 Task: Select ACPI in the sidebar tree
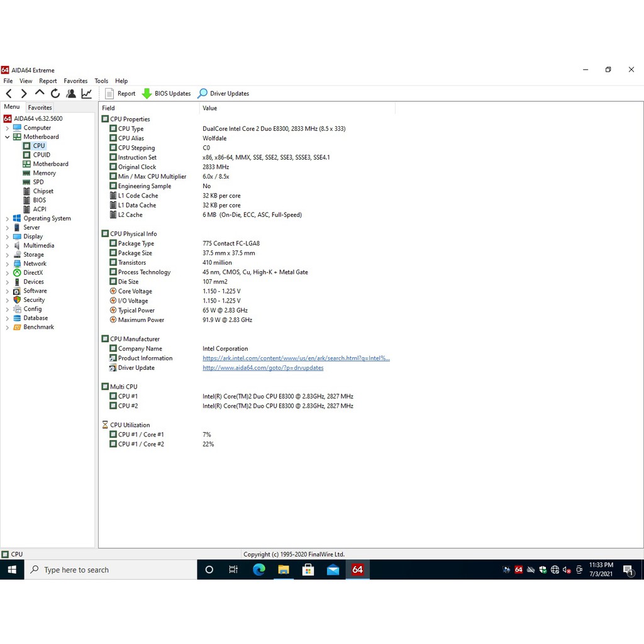40,209
